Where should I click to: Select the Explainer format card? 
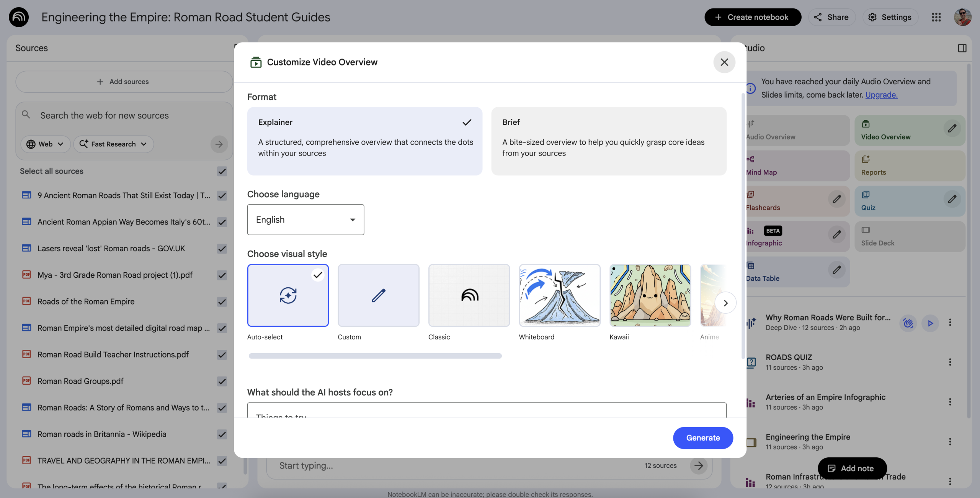tap(364, 141)
